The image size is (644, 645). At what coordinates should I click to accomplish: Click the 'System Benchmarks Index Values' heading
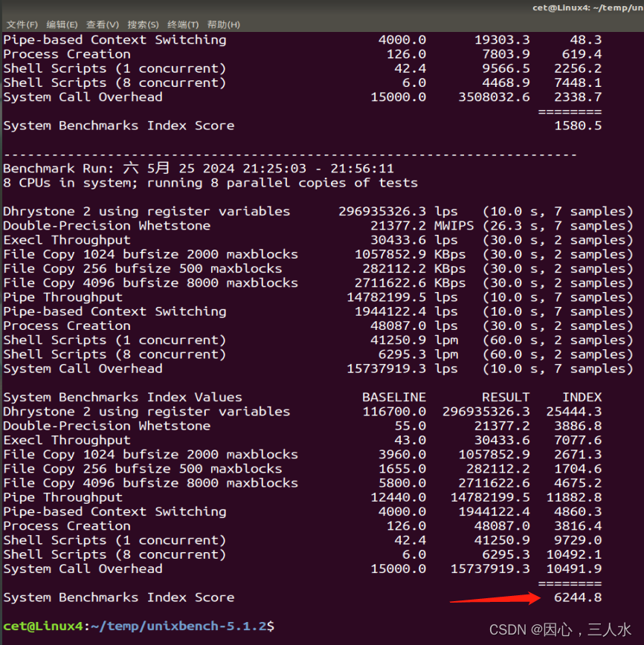pyautogui.click(x=123, y=397)
